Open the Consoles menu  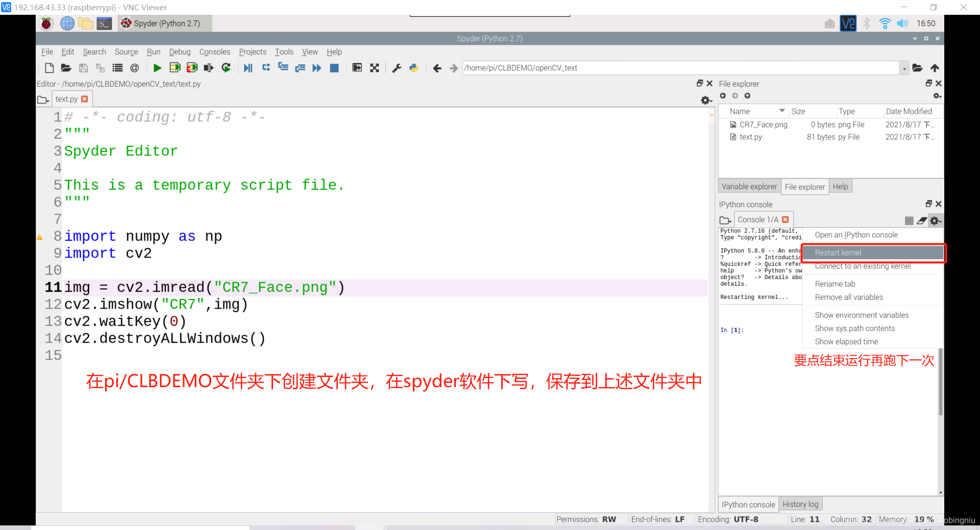[214, 52]
